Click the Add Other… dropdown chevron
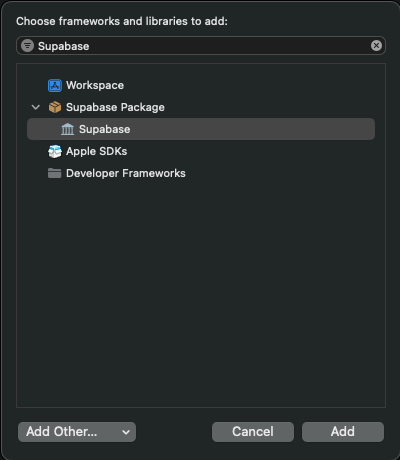This screenshot has height=460, width=400. (126, 432)
